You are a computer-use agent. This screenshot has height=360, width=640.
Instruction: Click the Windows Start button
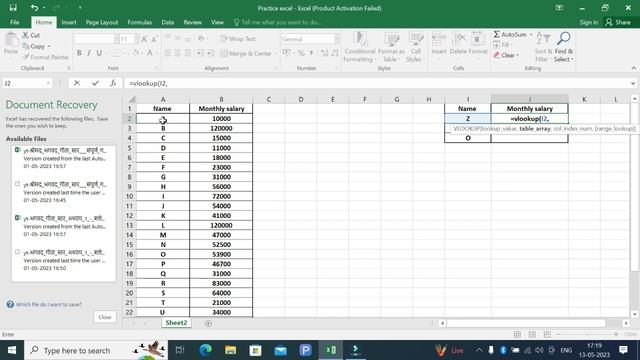pos(12,350)
